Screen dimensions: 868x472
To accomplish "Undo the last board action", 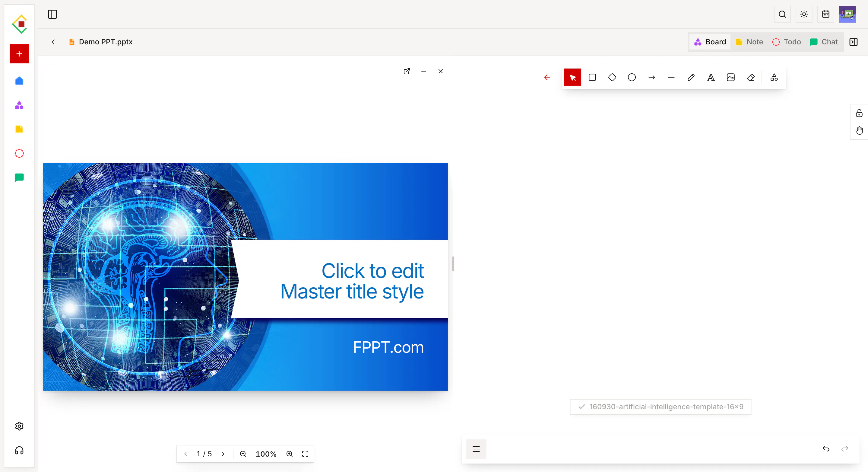I will (x=826, y=448).
